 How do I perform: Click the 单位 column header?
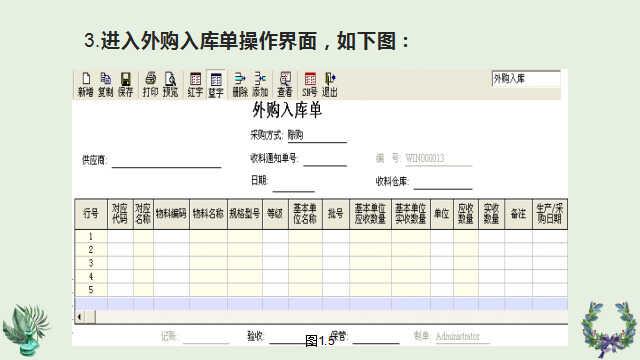click(442, 214)
